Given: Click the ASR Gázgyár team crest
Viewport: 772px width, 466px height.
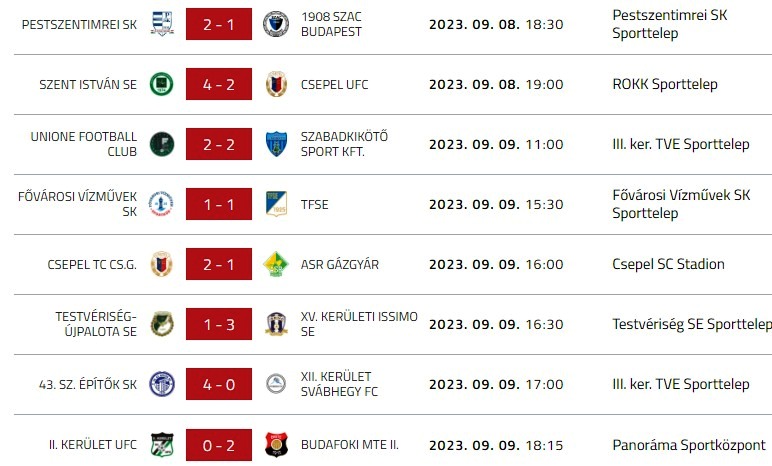Looking at the screenshot, I should (x=276, y=264).
